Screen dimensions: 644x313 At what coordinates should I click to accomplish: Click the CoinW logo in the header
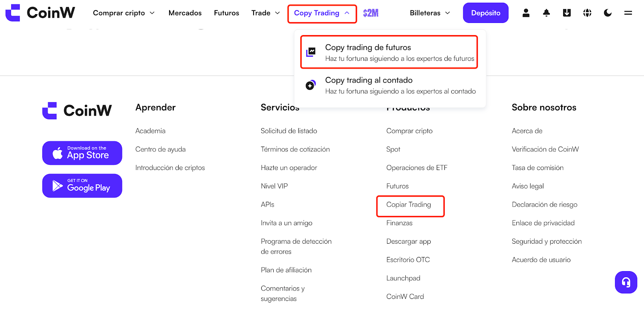(40, 13)
